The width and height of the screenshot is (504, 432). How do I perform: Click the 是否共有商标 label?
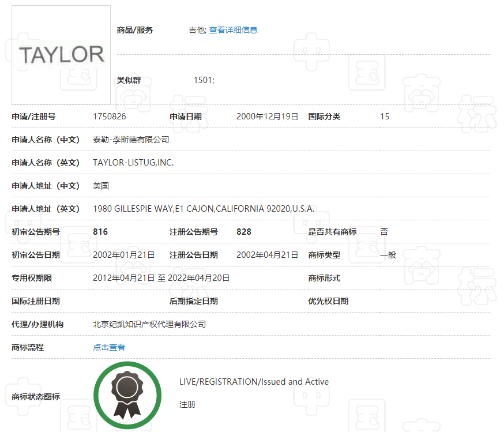click(x=332, y=232)
